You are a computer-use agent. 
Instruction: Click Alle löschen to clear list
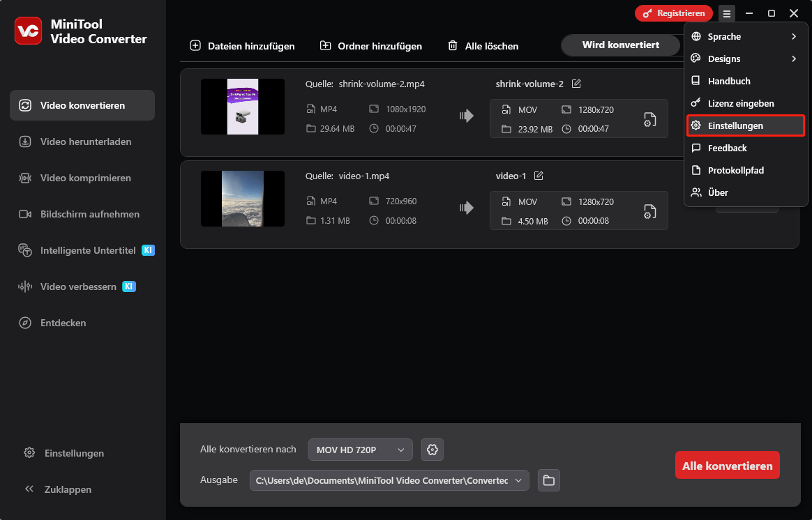[483, 46]
